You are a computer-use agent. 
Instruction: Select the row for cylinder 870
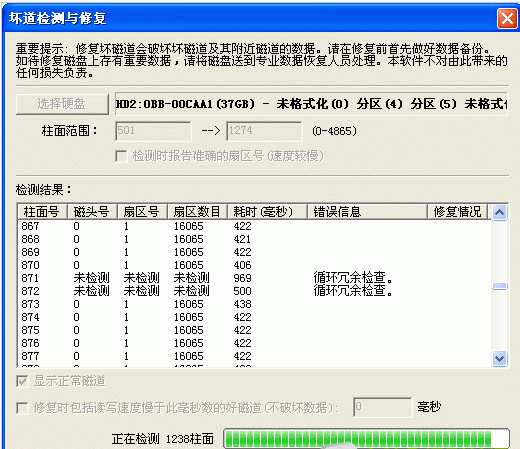pos(254,265)
